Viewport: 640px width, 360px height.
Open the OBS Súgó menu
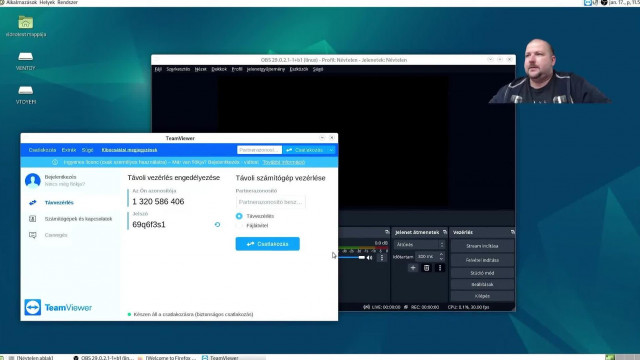point(318,69)
